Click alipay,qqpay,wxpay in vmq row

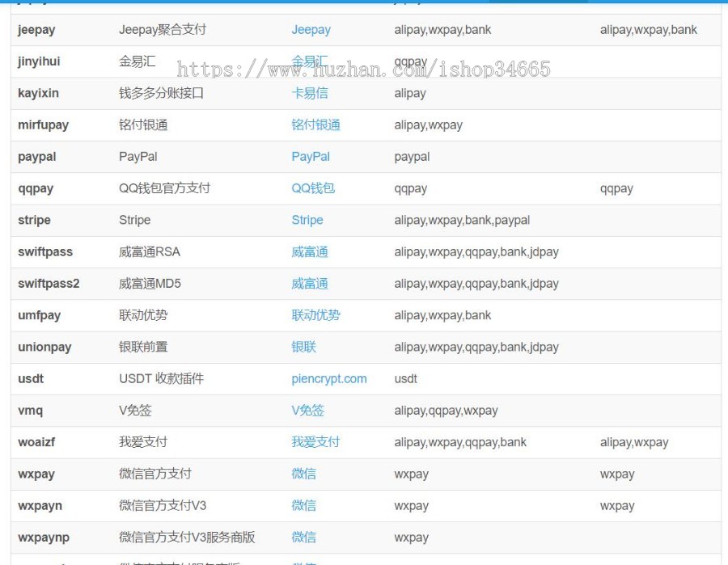pyautogui.click(x=446, y=411)
